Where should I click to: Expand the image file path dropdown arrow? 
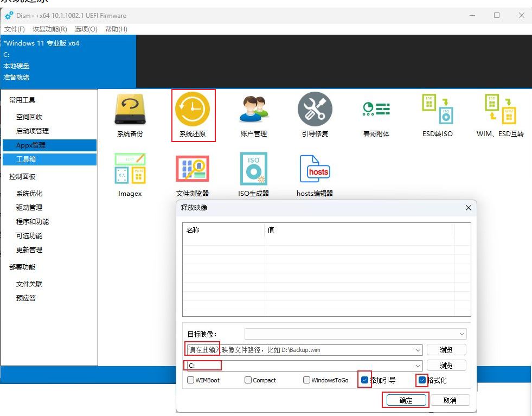tap(418, 350)
